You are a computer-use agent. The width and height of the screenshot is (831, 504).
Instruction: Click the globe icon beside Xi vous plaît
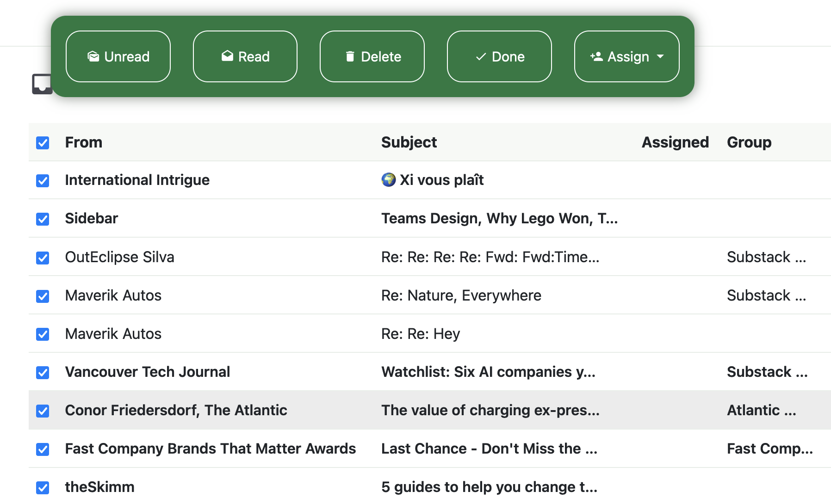tap(389, 180)
